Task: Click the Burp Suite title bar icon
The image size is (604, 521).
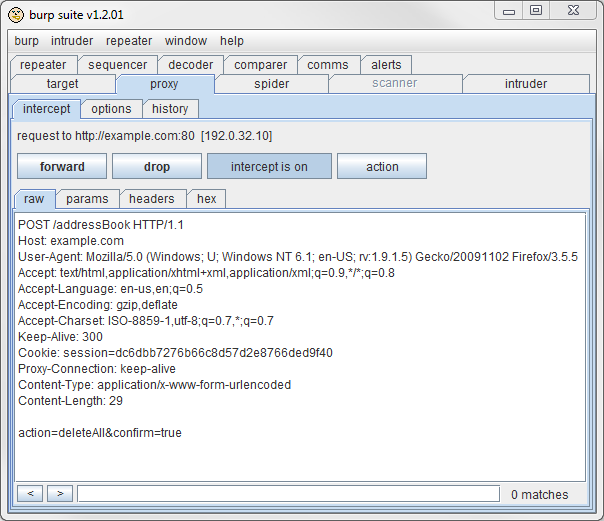Action: 16,16
